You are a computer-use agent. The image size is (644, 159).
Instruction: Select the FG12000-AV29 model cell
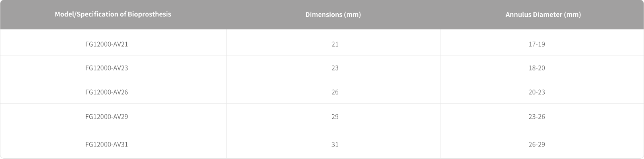coord(107,117)
